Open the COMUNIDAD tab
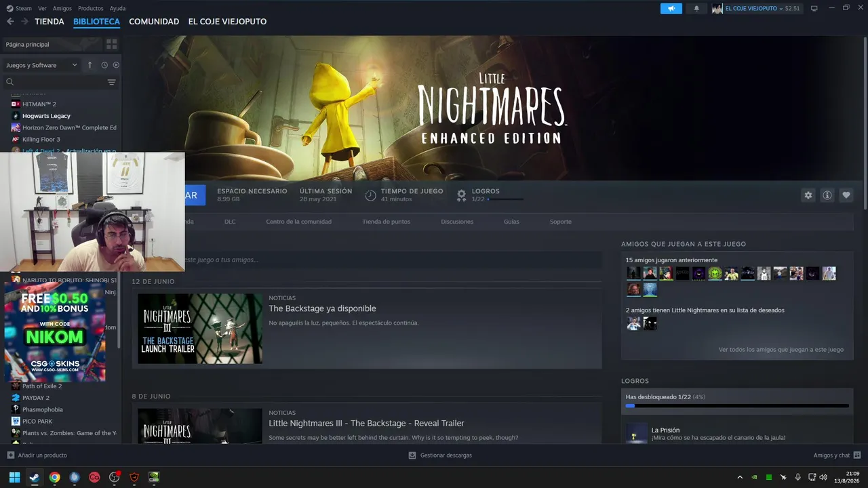The width and height of the screenshot is (868, 488). [154, 22]
